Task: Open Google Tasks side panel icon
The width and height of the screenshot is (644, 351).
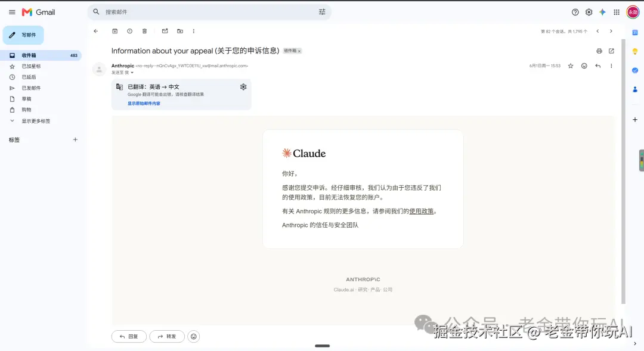Action: pos(635,70)
